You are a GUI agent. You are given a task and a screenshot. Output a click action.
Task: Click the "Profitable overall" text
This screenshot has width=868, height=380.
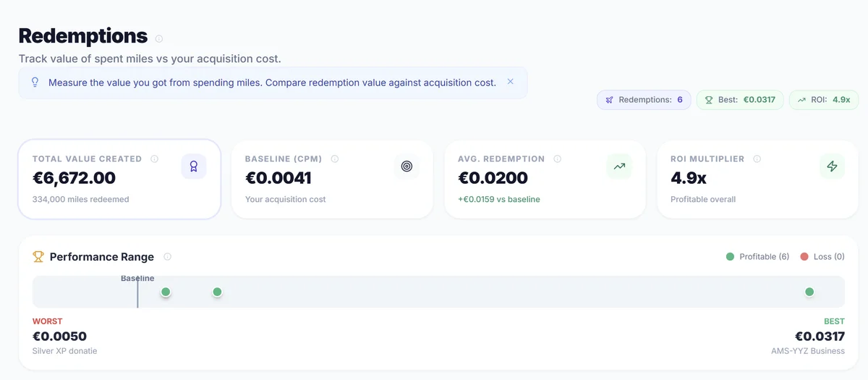point(703,199)
